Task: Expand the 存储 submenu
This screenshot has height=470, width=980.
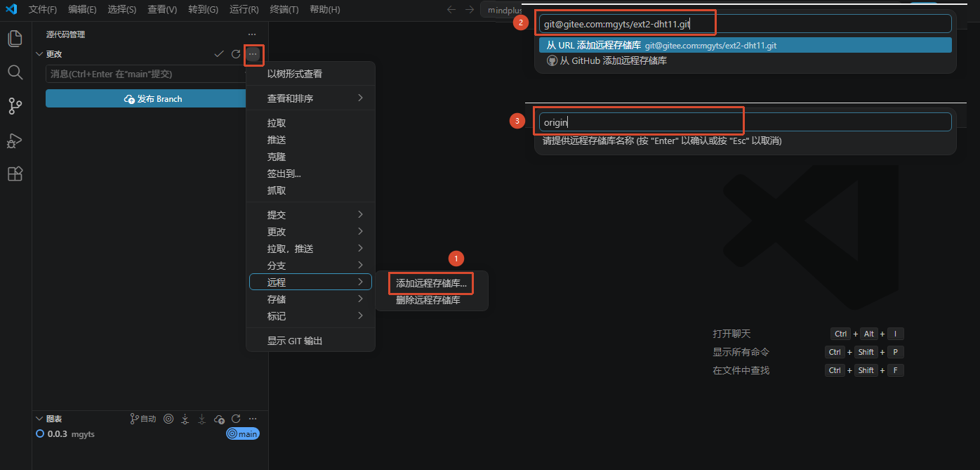Action: (x=310, y=299)
